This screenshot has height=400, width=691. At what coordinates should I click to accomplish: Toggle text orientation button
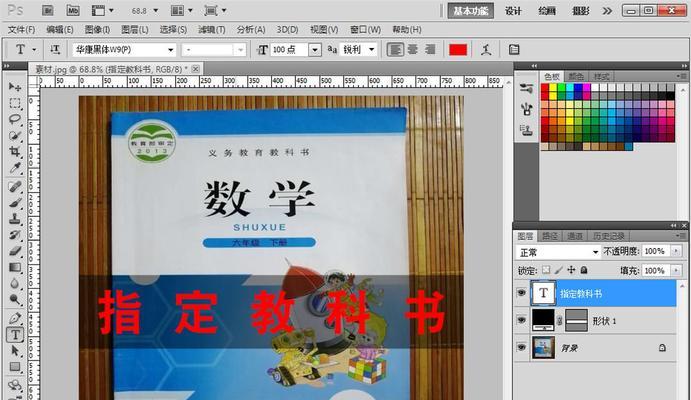click(55, 49)
